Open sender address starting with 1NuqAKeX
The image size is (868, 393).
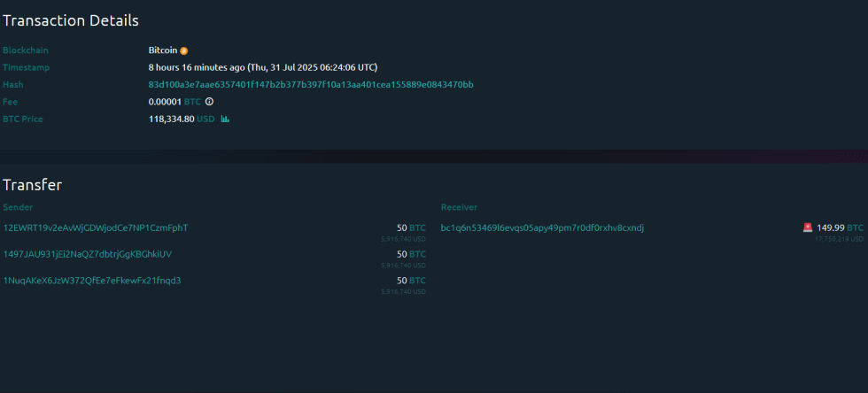92,281
